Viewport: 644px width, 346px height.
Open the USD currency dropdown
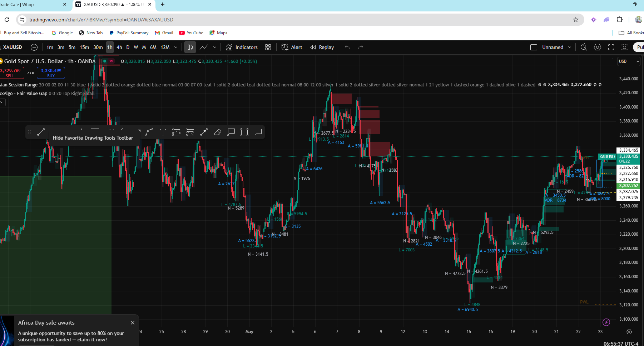coord(629,61)
